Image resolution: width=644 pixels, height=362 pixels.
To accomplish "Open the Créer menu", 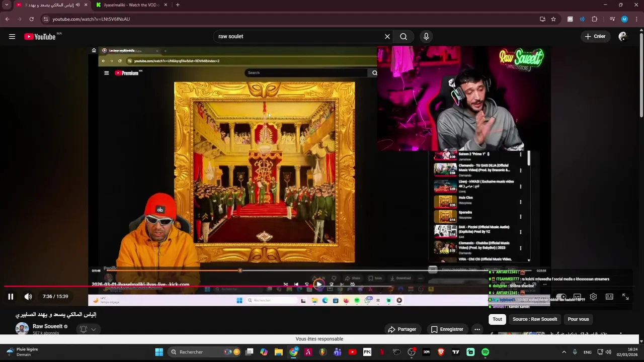I will click(x=595, y=36).
